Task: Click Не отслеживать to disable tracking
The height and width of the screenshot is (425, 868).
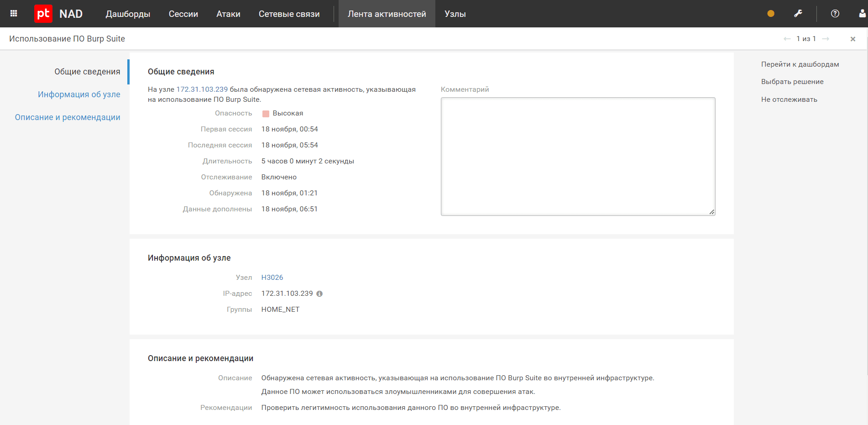Action: click(x=789, y=100)
